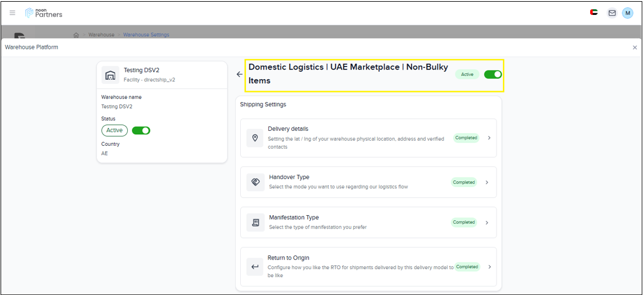Open the user profile avatar M
Screen dimensions: 644x295
point(628,13)
